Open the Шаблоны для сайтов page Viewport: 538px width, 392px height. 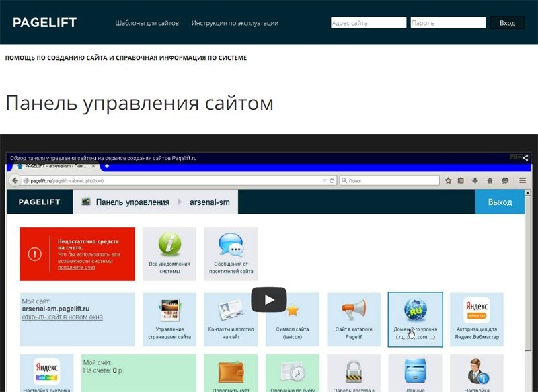pyautogui.click(x=147, y=23)
